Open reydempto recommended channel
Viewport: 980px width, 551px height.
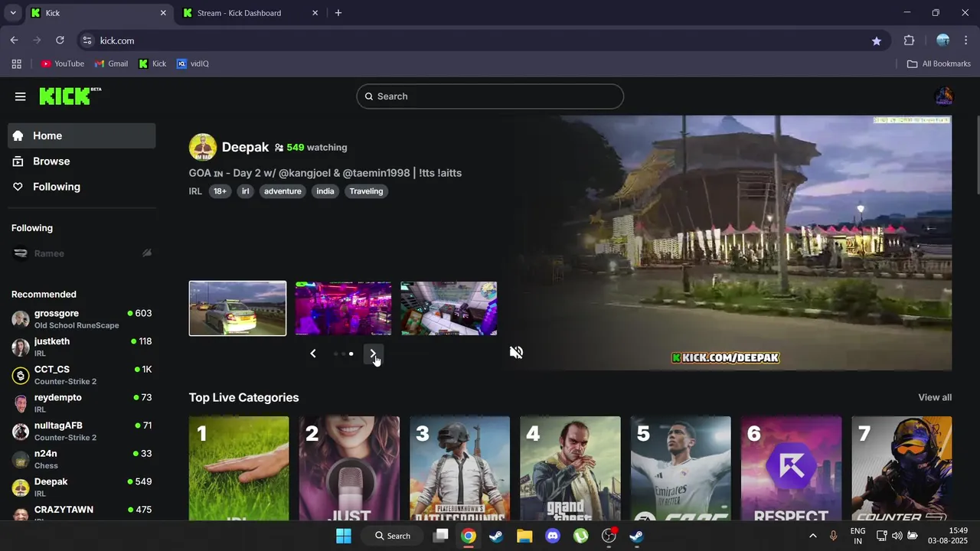pos(82,403)
